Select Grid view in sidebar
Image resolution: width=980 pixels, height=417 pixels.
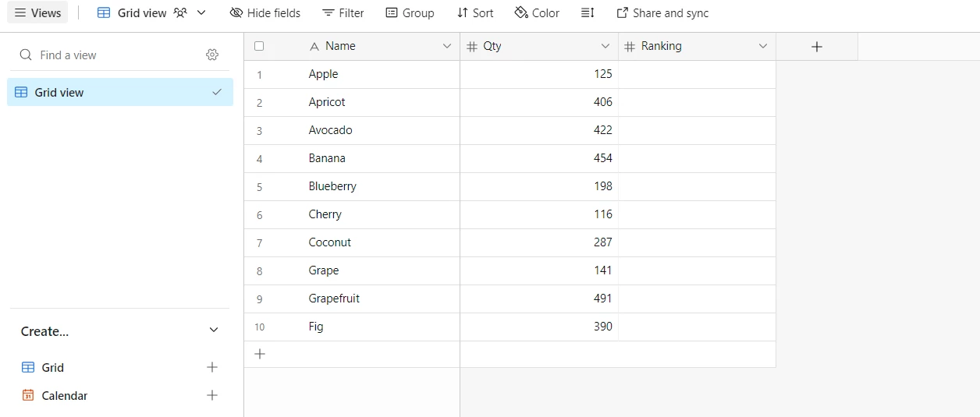click(x=59, y=92)
